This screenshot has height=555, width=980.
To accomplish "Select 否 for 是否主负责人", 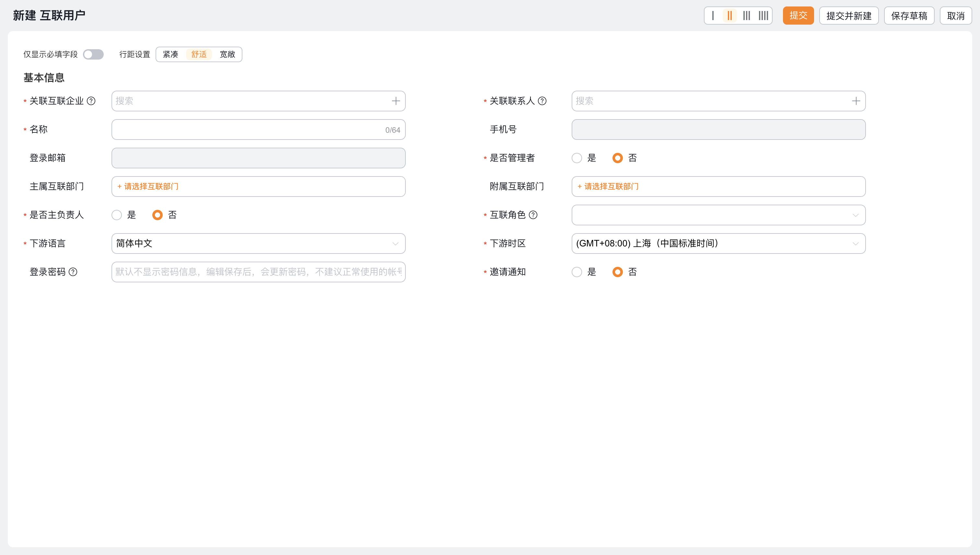I will point(157,215).
